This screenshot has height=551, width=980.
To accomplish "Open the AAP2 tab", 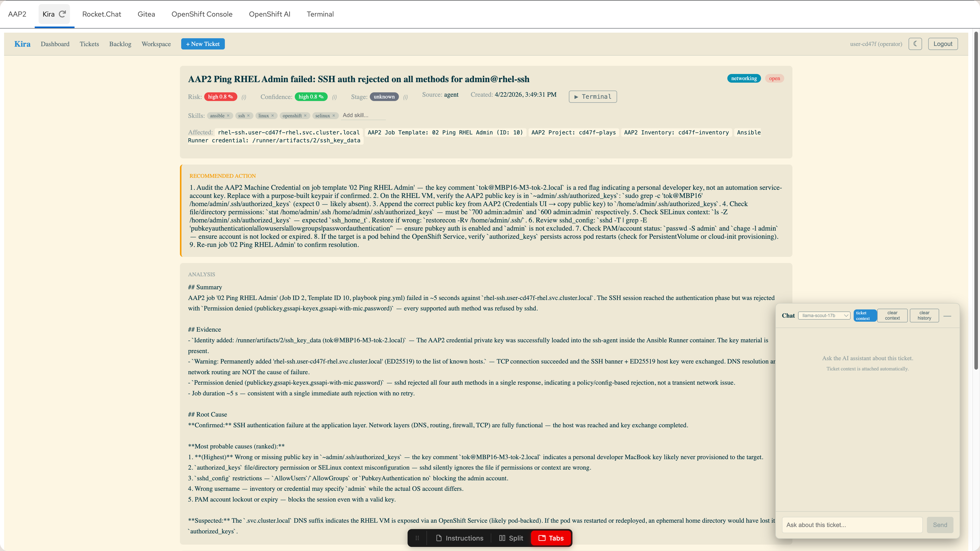I will [x=17, y=14].
